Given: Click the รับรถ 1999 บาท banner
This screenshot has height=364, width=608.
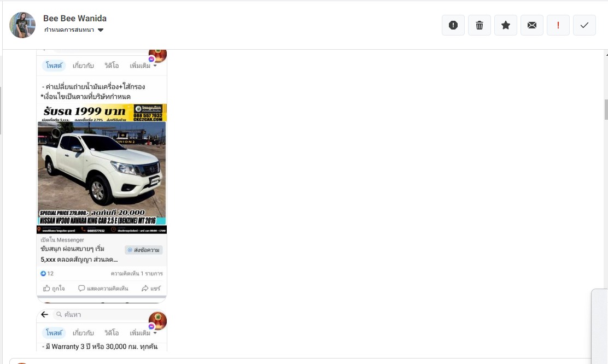Looking at the screenshot, I should point(102,113).
